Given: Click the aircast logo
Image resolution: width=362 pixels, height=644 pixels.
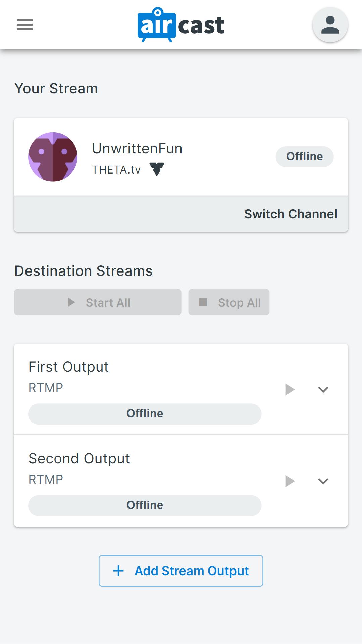Looking at the screenshot, I should tap(181, 25).
